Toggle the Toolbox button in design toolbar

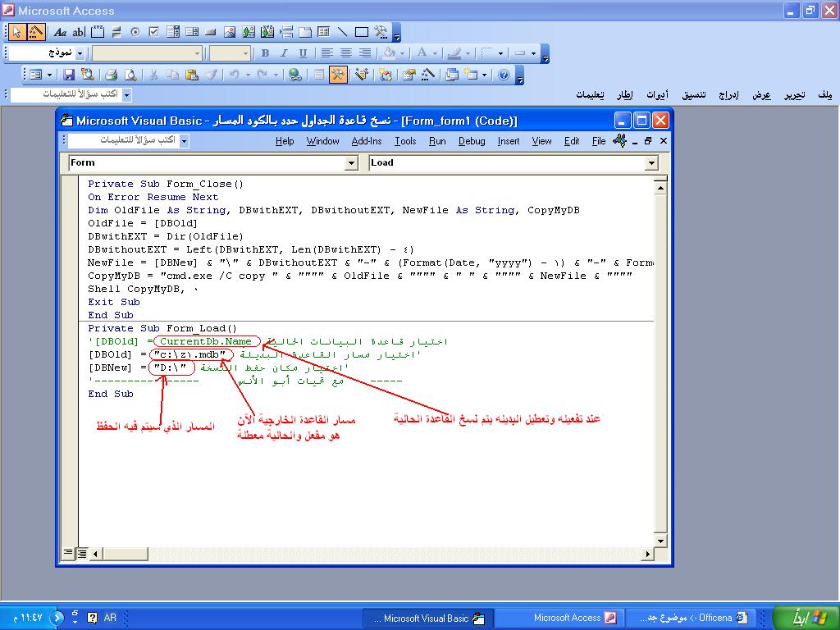pos(338,75)
